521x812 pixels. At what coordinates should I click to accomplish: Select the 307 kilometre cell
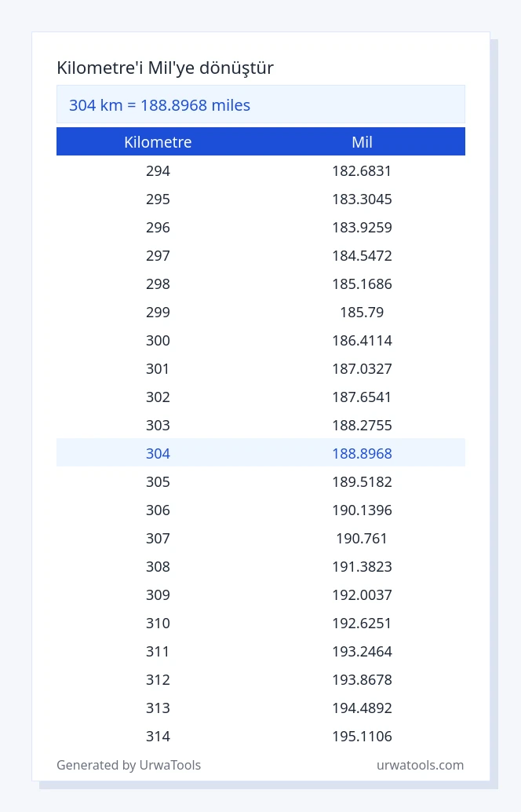click(158, 538)
